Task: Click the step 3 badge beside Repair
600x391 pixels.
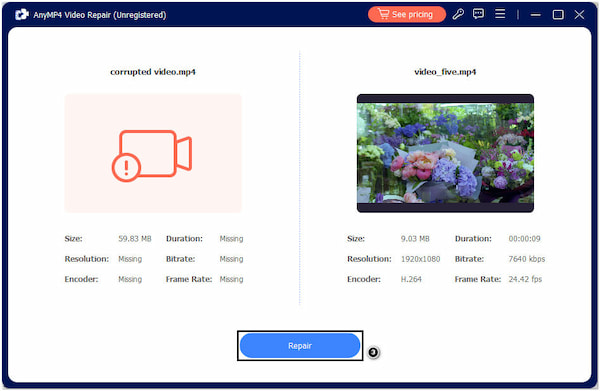Action: (x=373, y=352)
